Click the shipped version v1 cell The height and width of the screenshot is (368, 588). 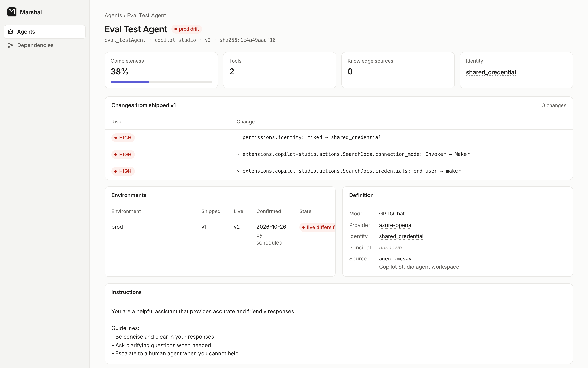[204, 227]
